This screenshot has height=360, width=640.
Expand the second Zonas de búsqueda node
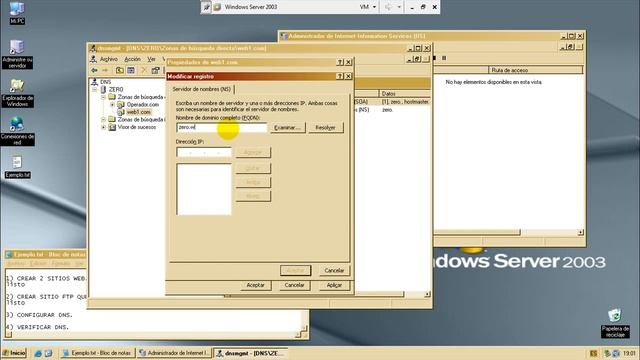coord(103,120)
